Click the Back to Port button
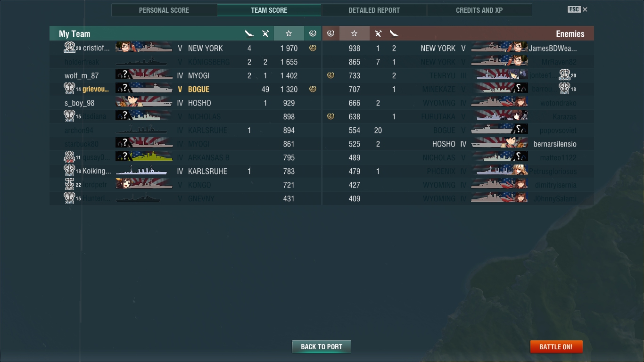 click(x=322, y=346)
